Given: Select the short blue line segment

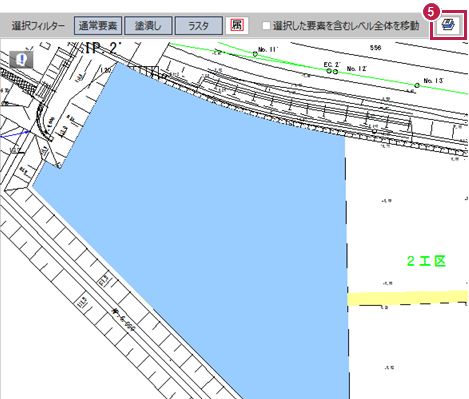Looking at the screenshot, I should click(15, 134).
